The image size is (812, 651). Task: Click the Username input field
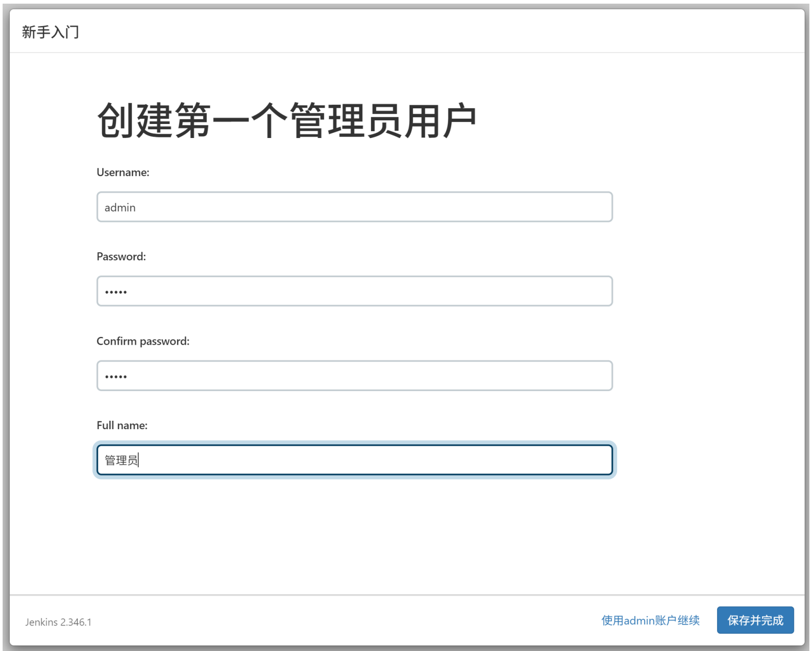[x=354, y=207]
